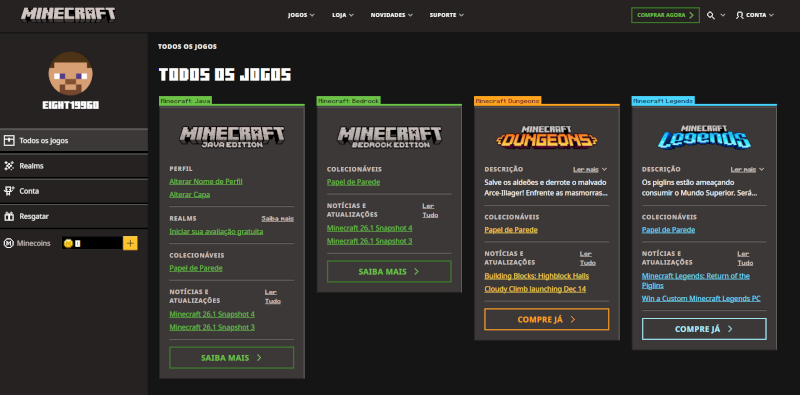The width and height of the screenshot is (800, 395).
Task: Open Win a Custom Minecraft Legends PC
Action: [x=701, y=299]
